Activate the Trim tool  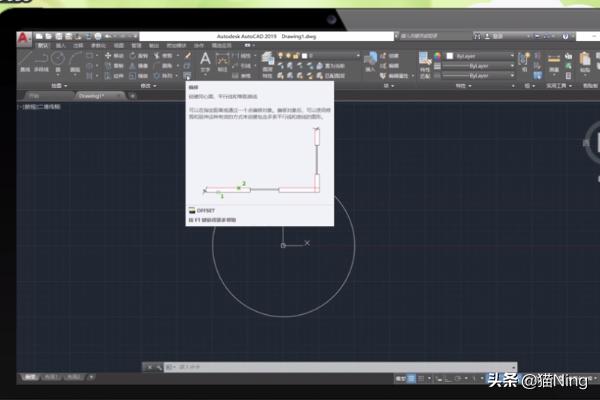coord(163,56)
